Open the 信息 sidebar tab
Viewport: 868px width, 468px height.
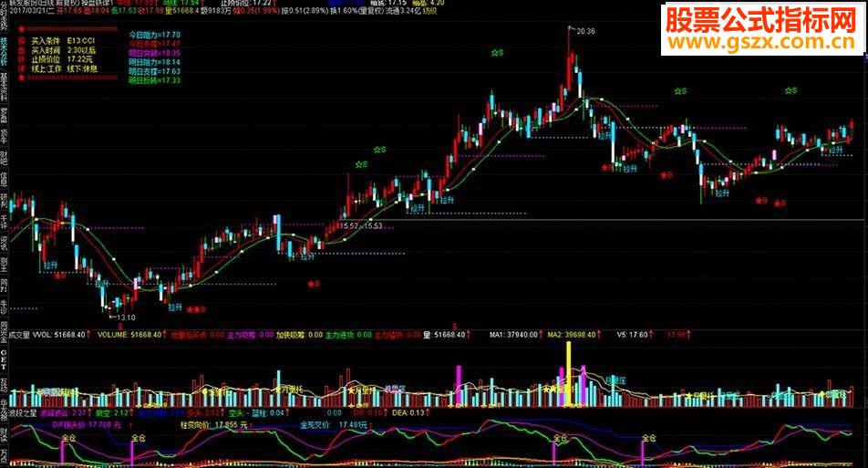[4, 180]
